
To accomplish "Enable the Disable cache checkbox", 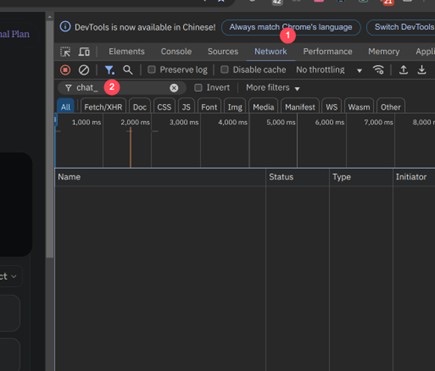I will (225, 70).
